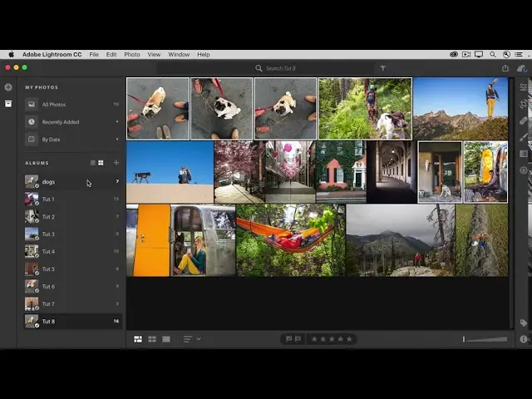Click the sort lines icon
532x399 pixels.
pos(188,339)
